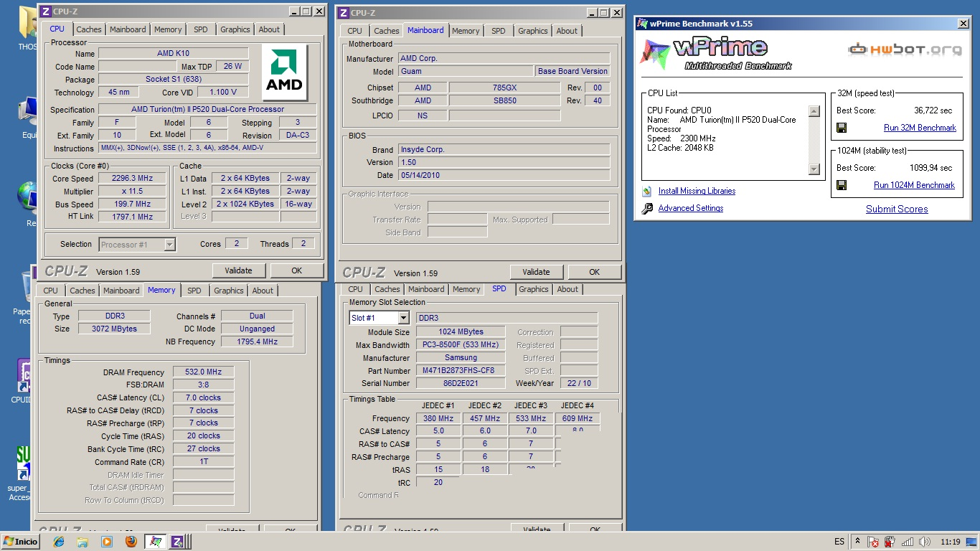Click the ES language indicator in taskbar
980x551 pixels.
839,542
